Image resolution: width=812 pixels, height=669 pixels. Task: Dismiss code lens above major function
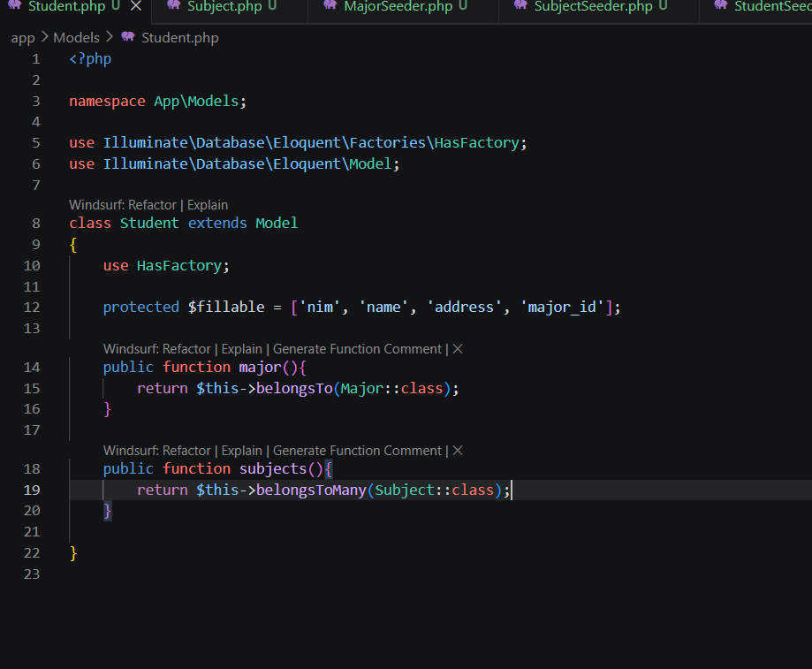(458, 349)
